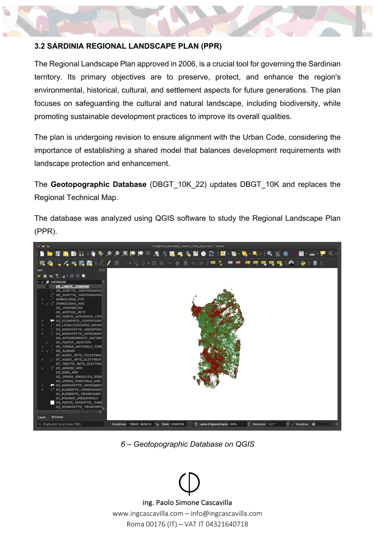This screenshot has width=375, height=535.
Task: Click the Save Project icon
Action: pos(58,254)
